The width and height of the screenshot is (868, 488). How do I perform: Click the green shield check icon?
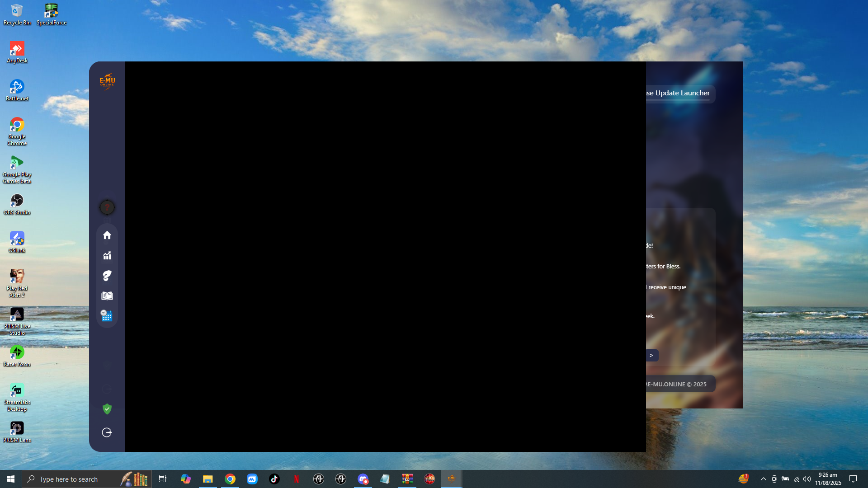pyautogui.click(x=107, y=409)
